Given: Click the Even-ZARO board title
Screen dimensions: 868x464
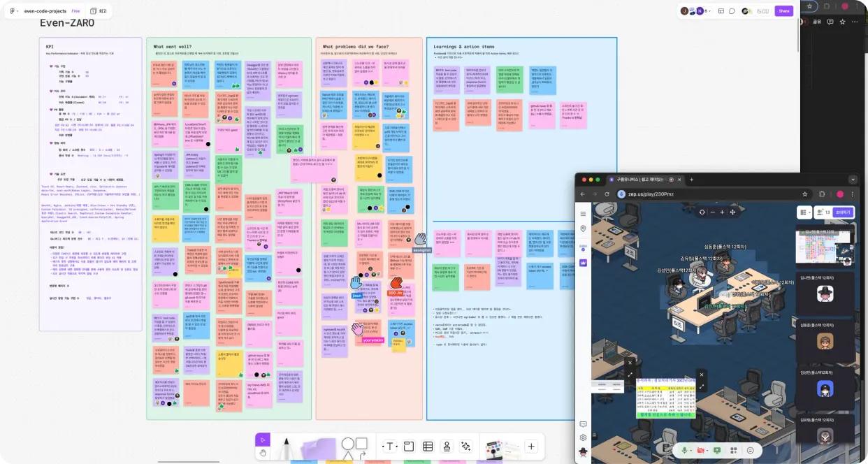Looking at the screenshot, I should tap(67, 22).
